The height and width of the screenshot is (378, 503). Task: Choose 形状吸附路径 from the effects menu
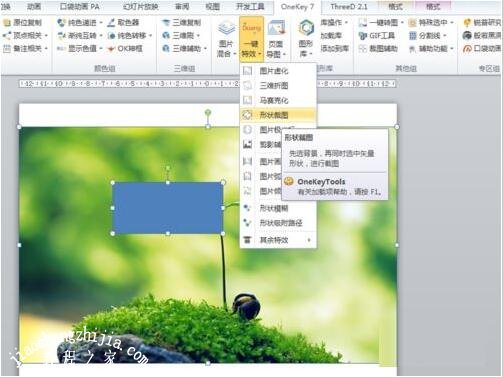tap(278, 223)
